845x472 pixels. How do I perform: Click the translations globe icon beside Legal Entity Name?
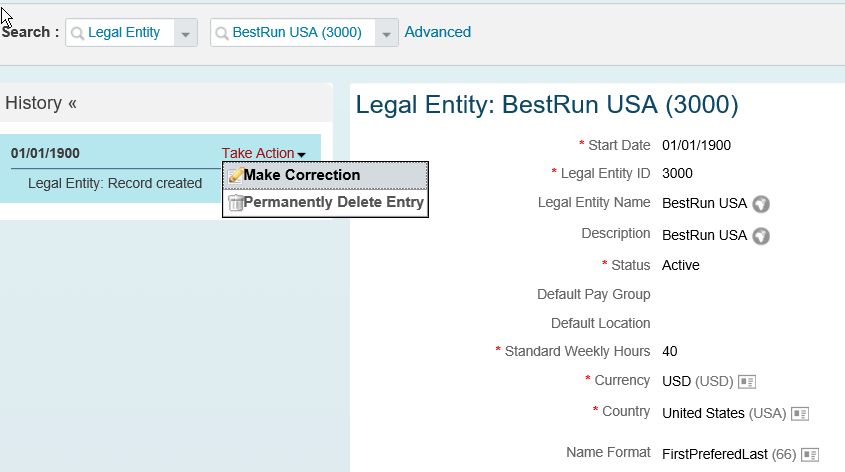pyautogui.click(x=761, y=204)
